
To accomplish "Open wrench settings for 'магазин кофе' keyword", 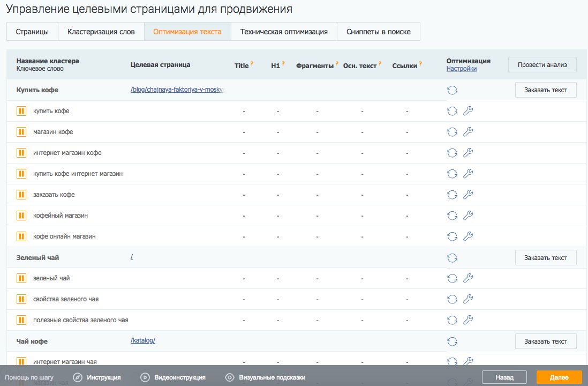I will pos(468,132).
